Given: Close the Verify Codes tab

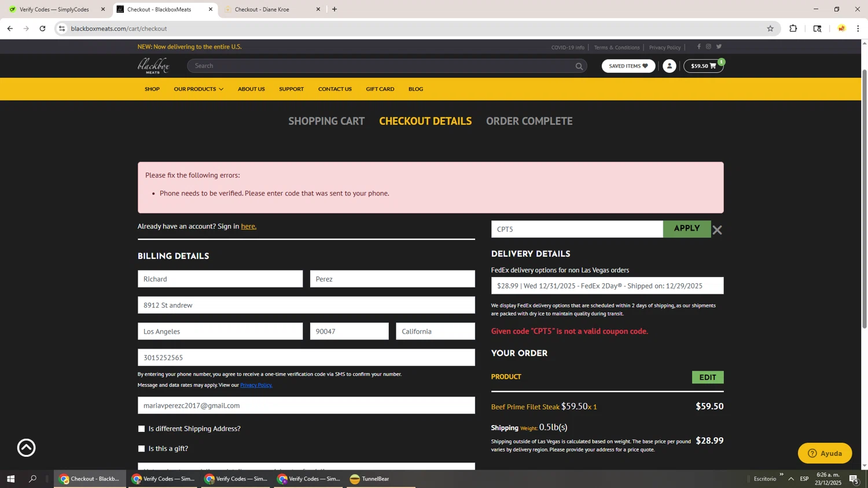Looking at the screenshot, I should 103,9.
